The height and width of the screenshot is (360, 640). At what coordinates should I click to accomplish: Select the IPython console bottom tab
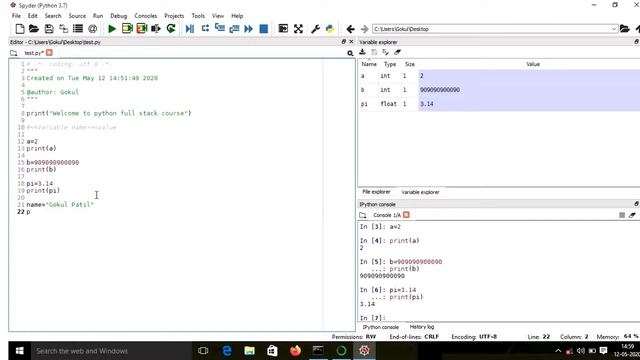(x=380, y=327)
